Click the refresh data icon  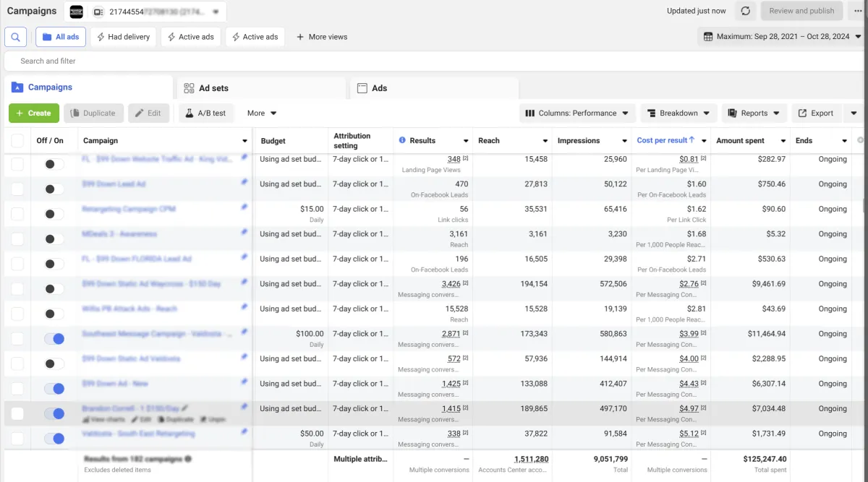(x=746, y=11)
